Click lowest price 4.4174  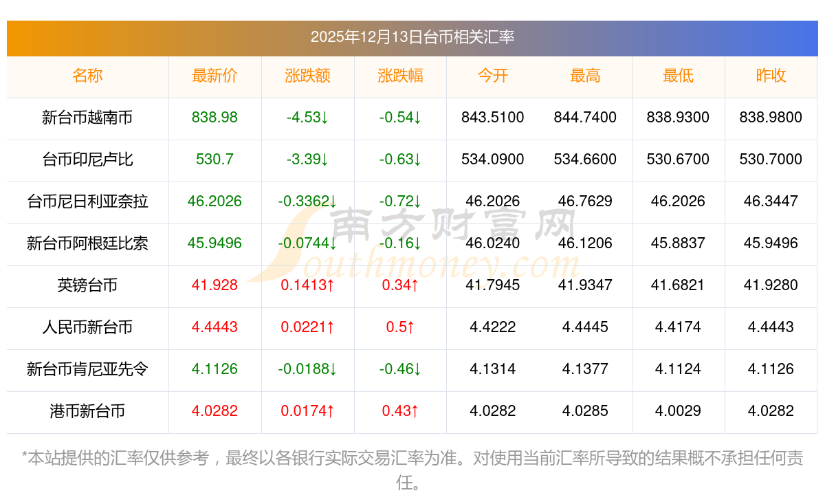pos(678,327)
